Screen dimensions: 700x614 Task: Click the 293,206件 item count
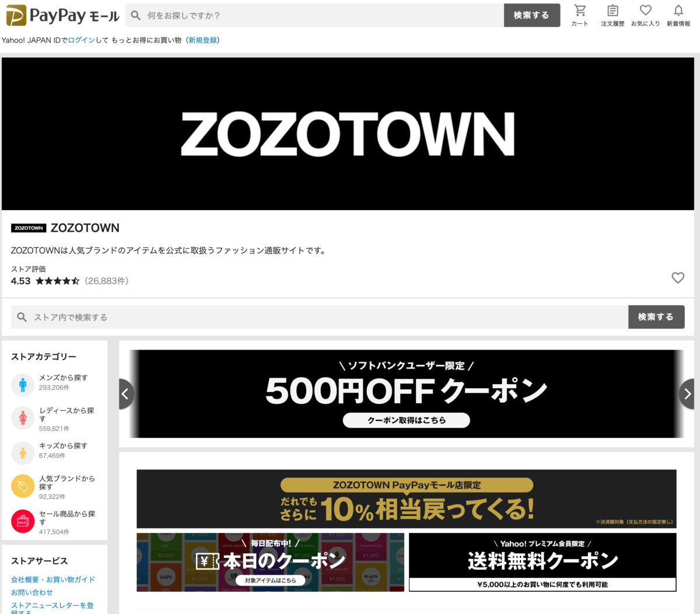[x=54, y=388]
